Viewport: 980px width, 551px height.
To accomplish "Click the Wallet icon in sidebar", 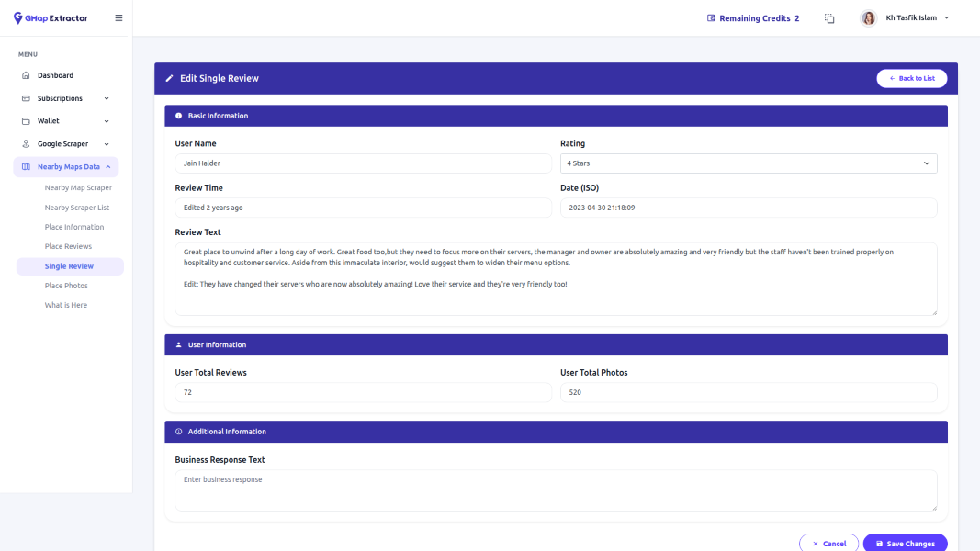I will coord(26,121).
